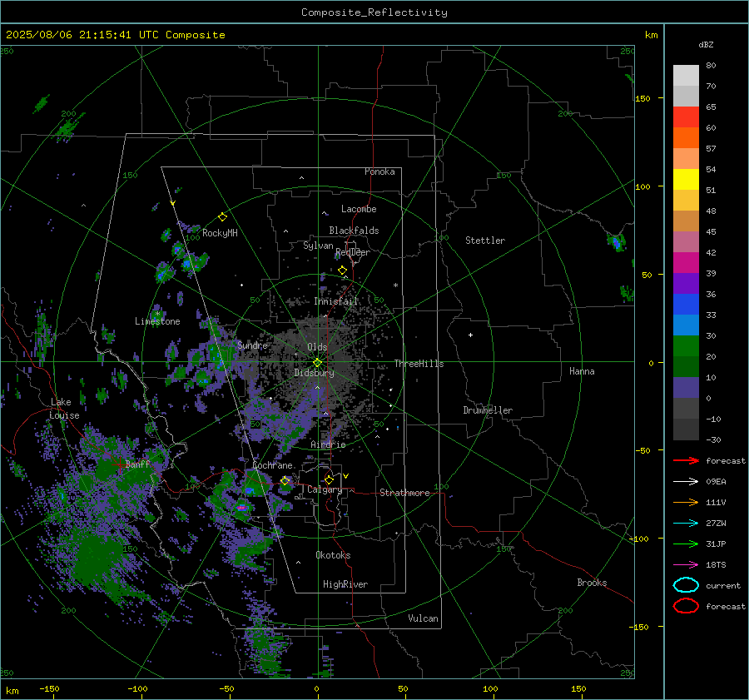Click the strong magenta storm cell south of Cochrane

[x=241, y=508]
